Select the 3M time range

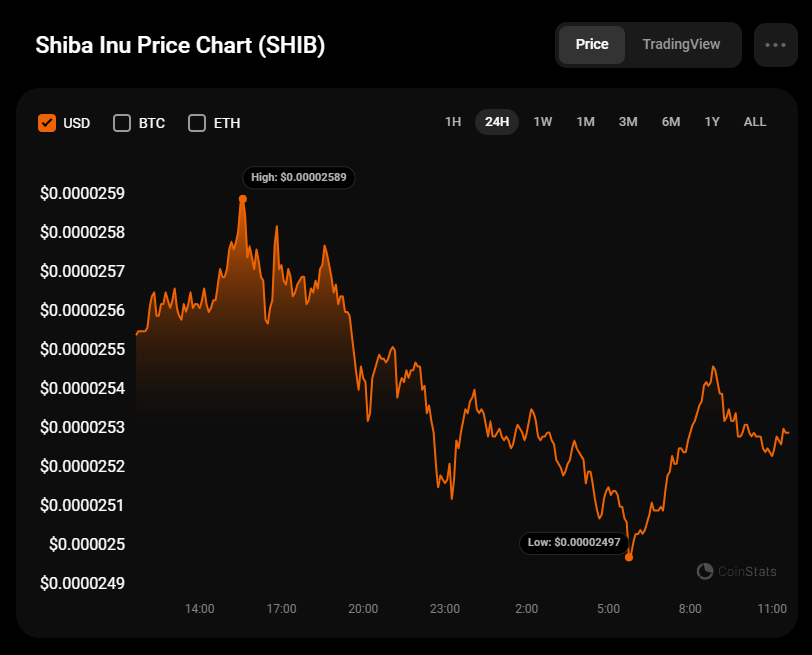(628, 122)
